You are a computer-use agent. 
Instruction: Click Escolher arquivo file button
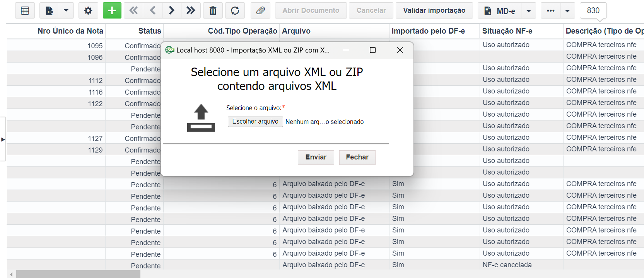(x=255, y=122)
